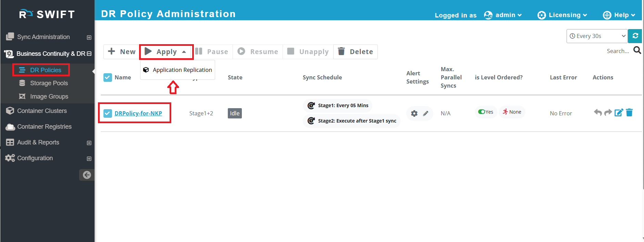The height and width of the screenshot is (242, 644).
Task: Open alert settings gear icon
Action: coord(414,113)
